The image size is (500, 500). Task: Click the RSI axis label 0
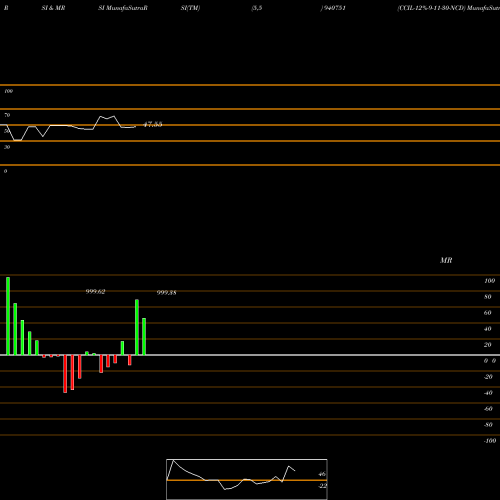[5, 171]
